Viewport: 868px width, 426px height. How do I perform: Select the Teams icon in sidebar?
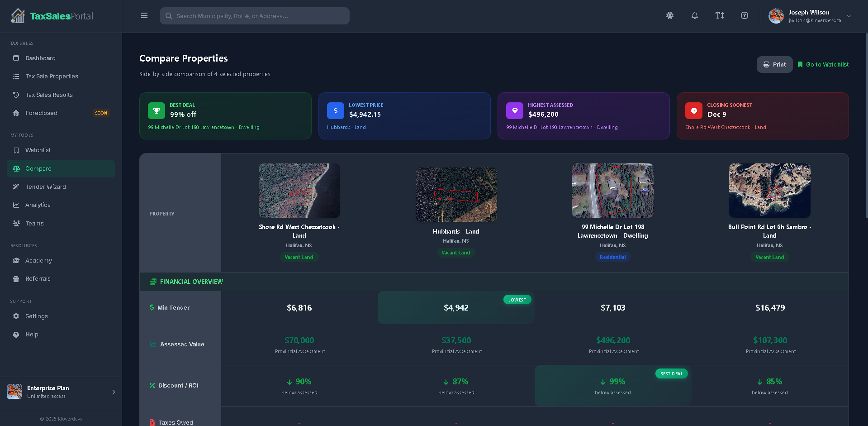pos(15,223)
